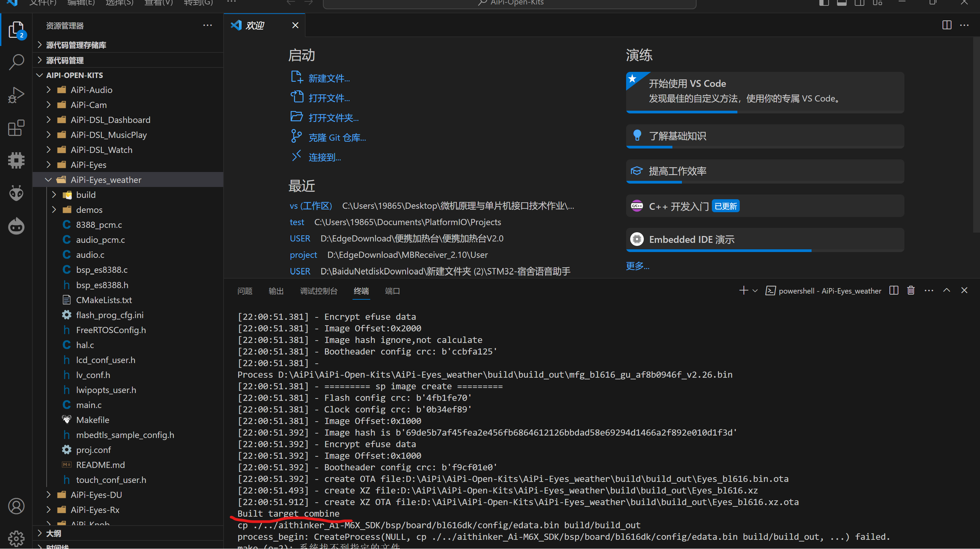This screenshot has height=549, width=980.
Task: Expand the 大纲 outline section
Action: [128, 533]
